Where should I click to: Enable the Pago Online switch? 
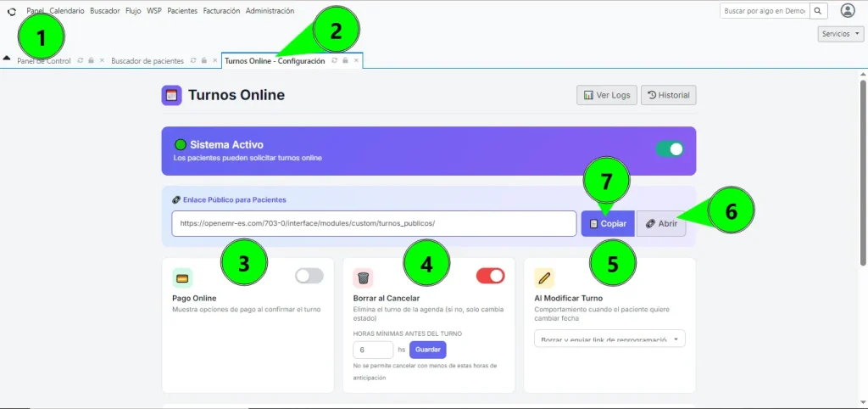[309, 276]
